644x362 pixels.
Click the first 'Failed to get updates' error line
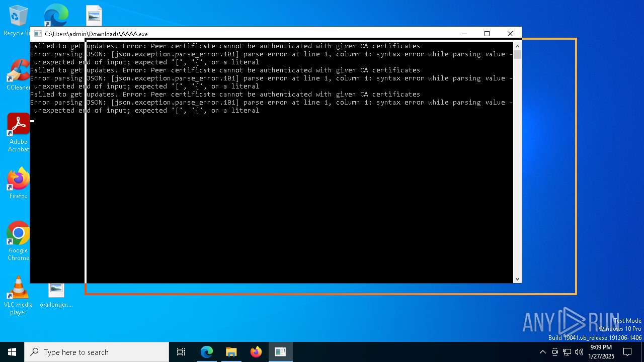pyautogui.click(x=225, y=46)
